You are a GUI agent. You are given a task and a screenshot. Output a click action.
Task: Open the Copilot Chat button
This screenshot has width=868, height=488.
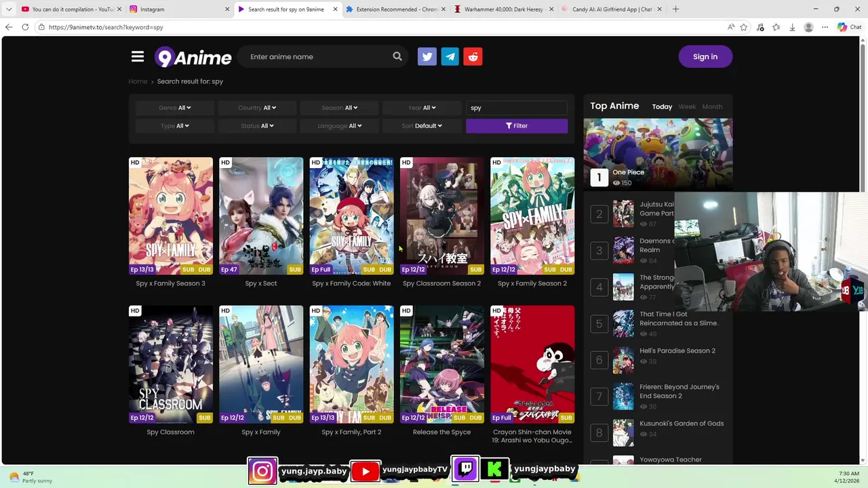point(849,27)
